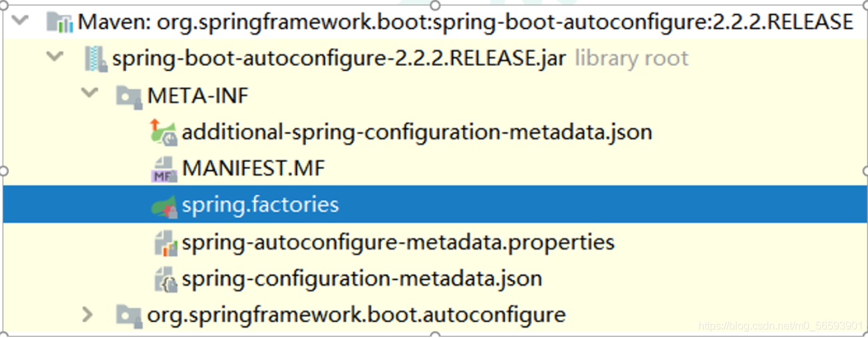Collapse the Maven spring-boot-autoconfigure library node
The height and width of the screenshot is (338, 868).
[x=20, y=21]
